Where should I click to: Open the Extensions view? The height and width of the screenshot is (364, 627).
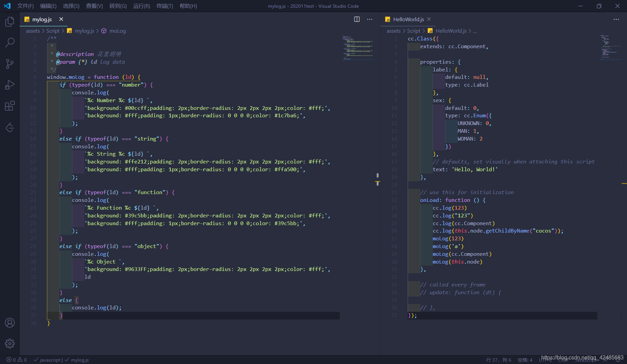(10, 106)
